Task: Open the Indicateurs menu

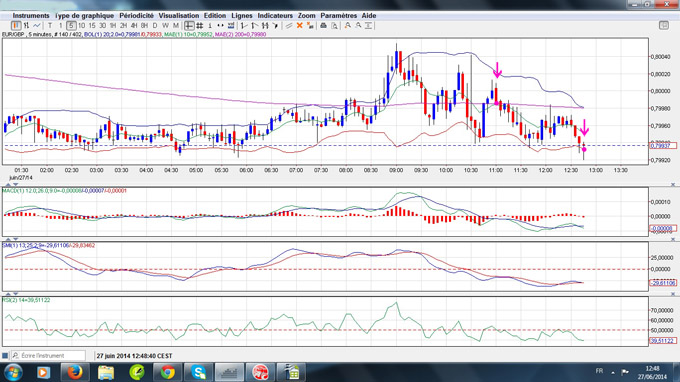Action: pyautogui.click(x=275, y=16)
